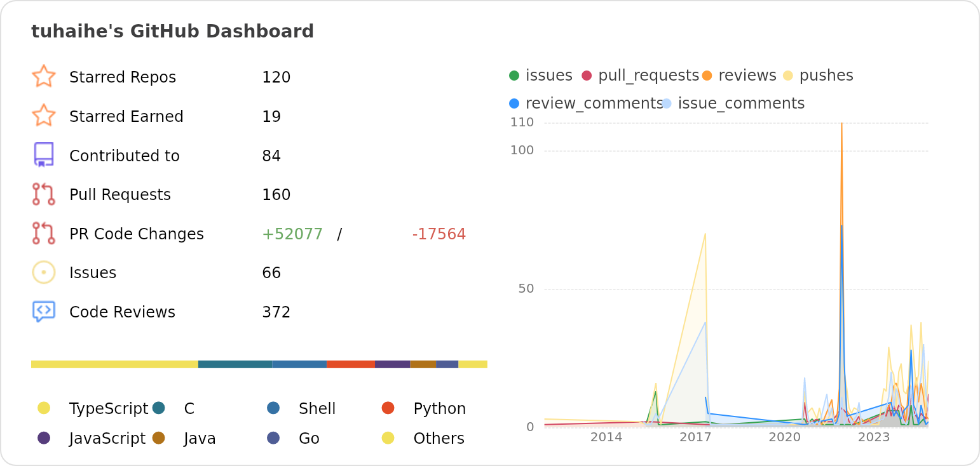
Task: Click the red -17564 deletions value
Action: point(439,234)
